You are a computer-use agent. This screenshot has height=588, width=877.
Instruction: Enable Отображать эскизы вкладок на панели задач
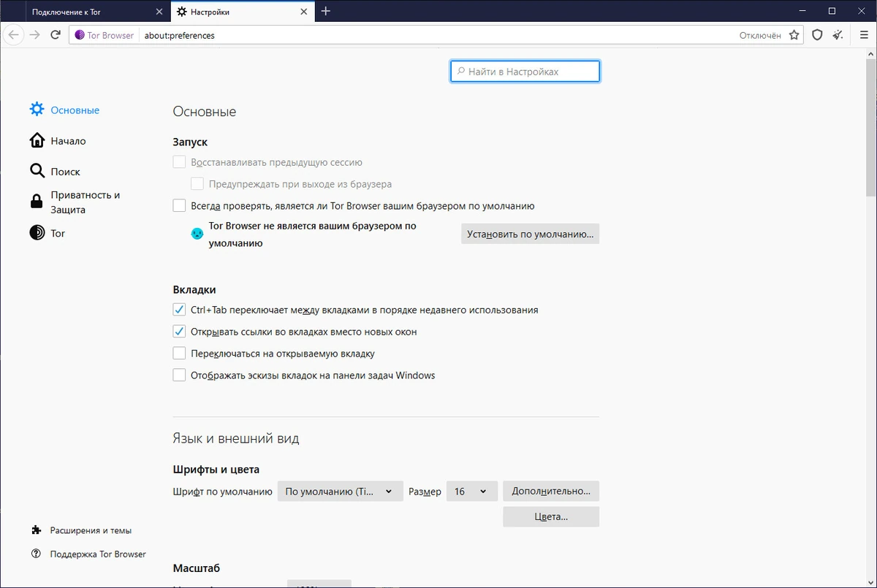click(x=179, y=375)
